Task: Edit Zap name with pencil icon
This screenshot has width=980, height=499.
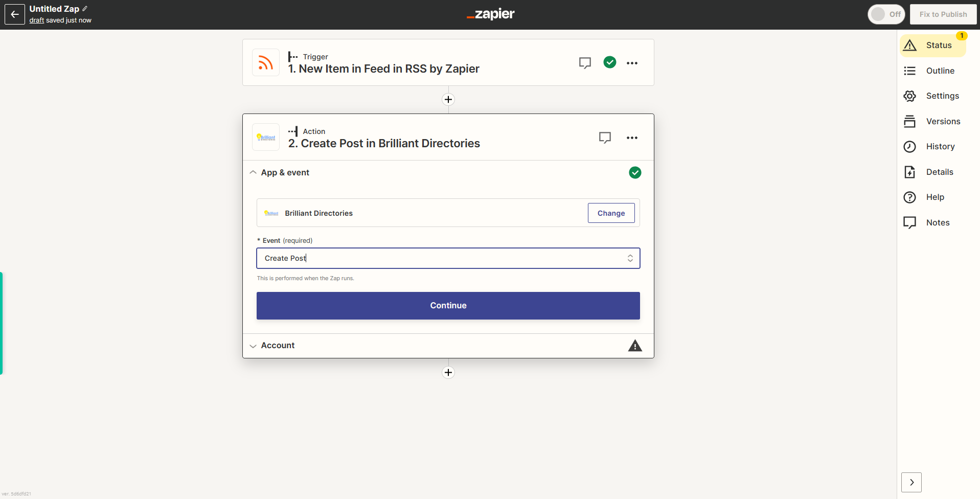Action: click(85, 9)
